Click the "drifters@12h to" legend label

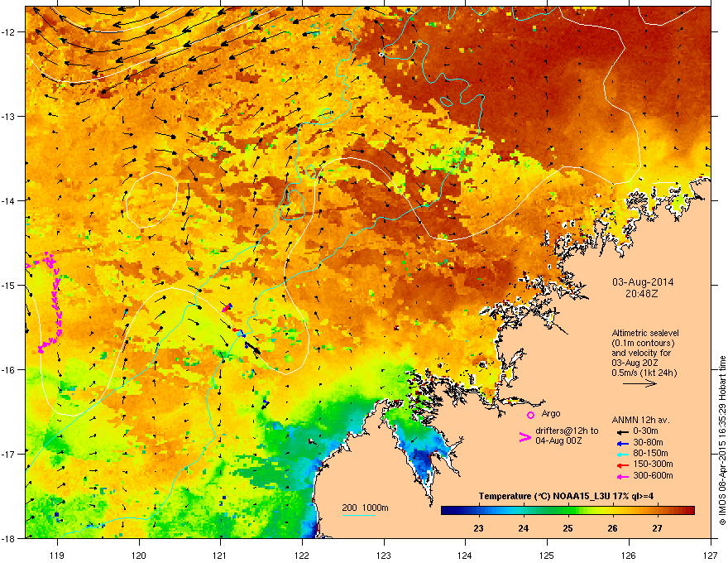point(567,431)
